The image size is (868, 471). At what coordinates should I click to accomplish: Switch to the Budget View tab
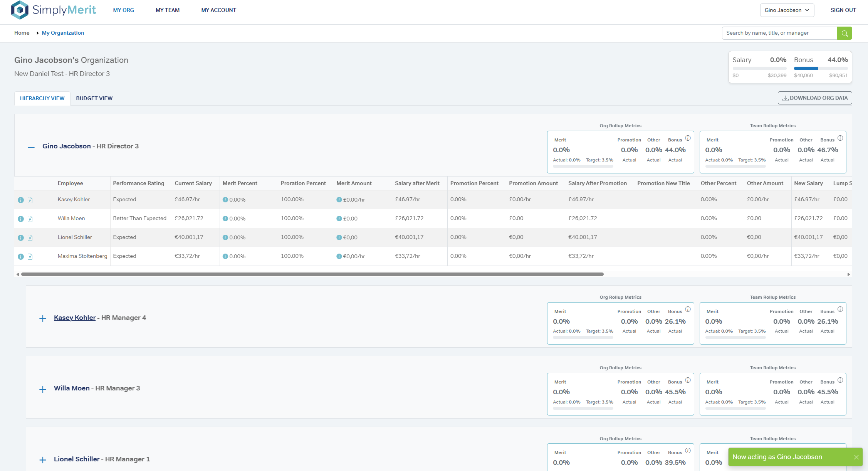[94, 98]
